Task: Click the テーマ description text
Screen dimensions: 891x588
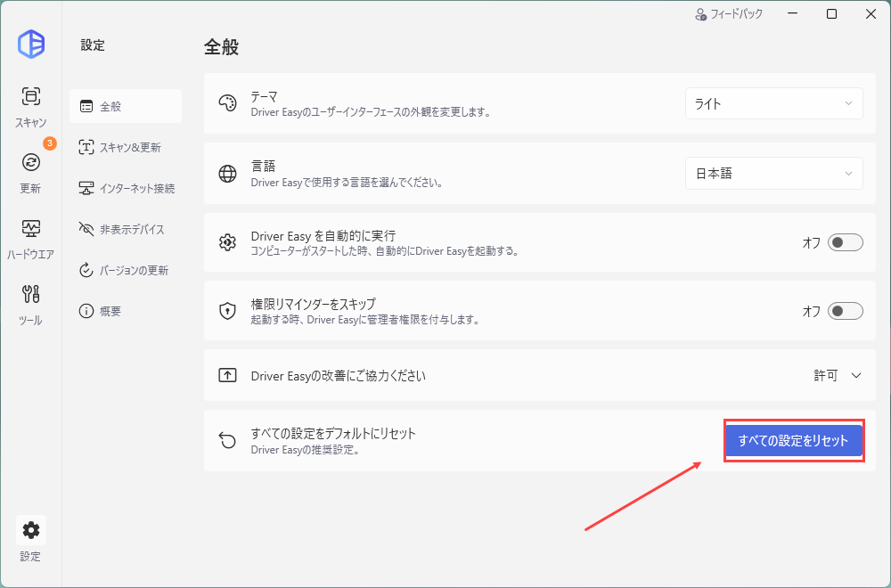Action: pos(371,112)
